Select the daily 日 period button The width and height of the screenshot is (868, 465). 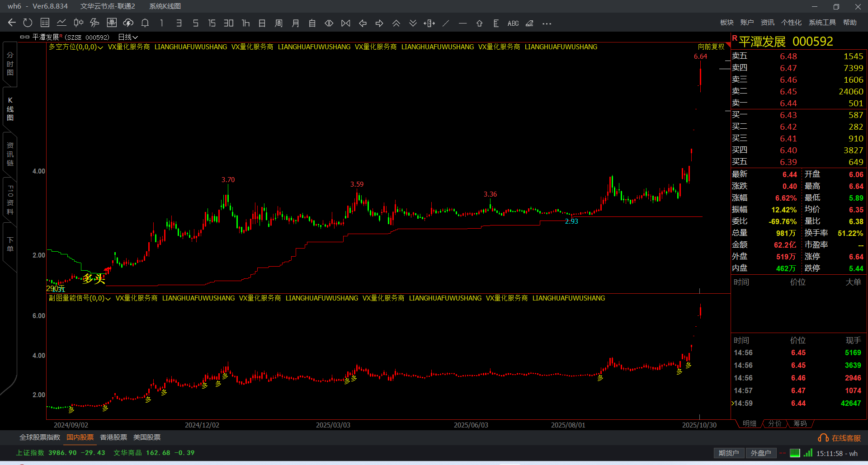click(262, 23)
